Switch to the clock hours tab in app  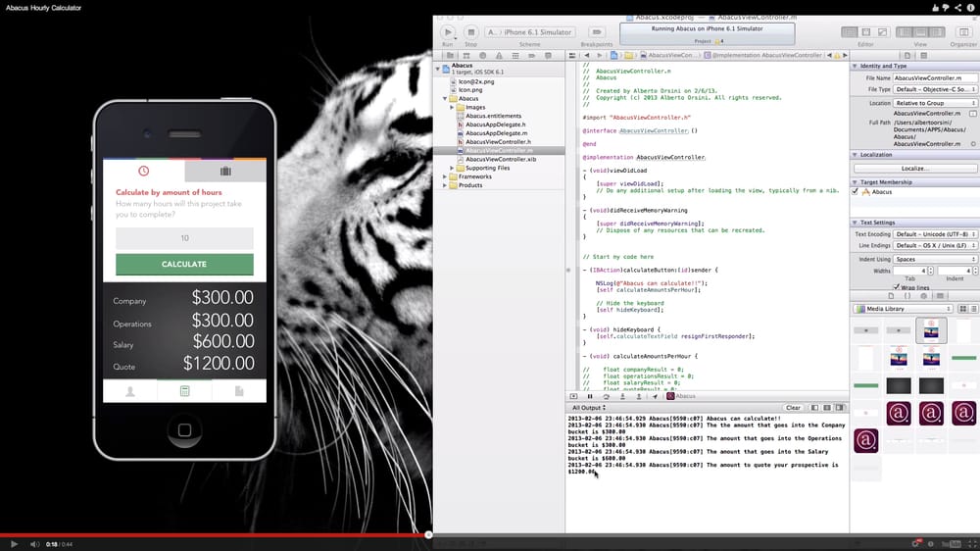click(144, 171)
